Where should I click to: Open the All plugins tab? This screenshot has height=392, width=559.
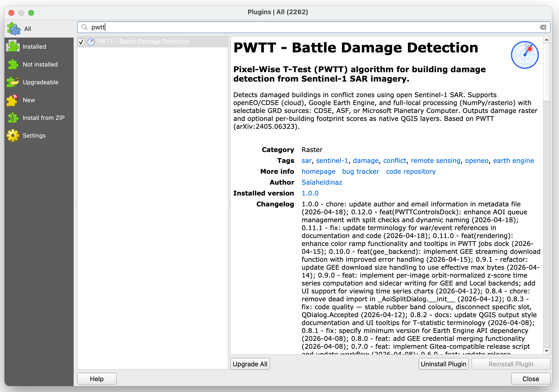click(39, 29)
